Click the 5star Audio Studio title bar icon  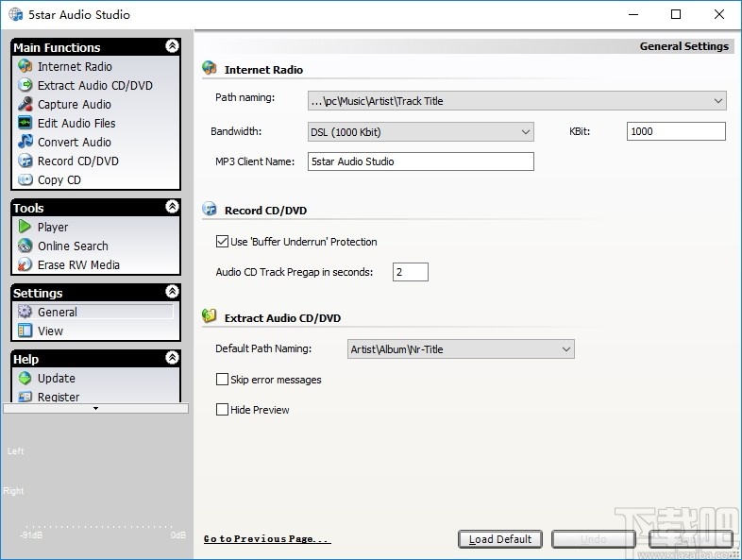16,14
